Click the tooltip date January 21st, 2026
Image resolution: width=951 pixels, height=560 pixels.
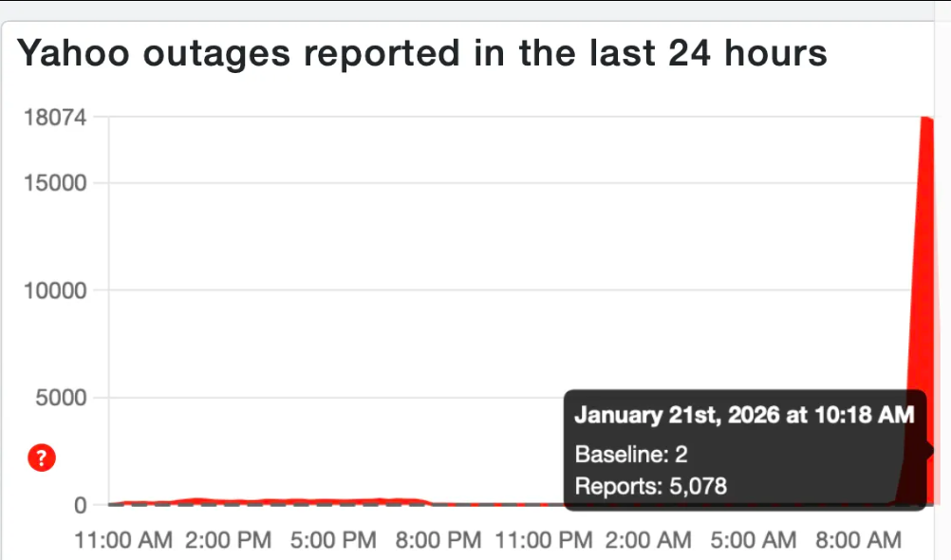click(744, 415)
